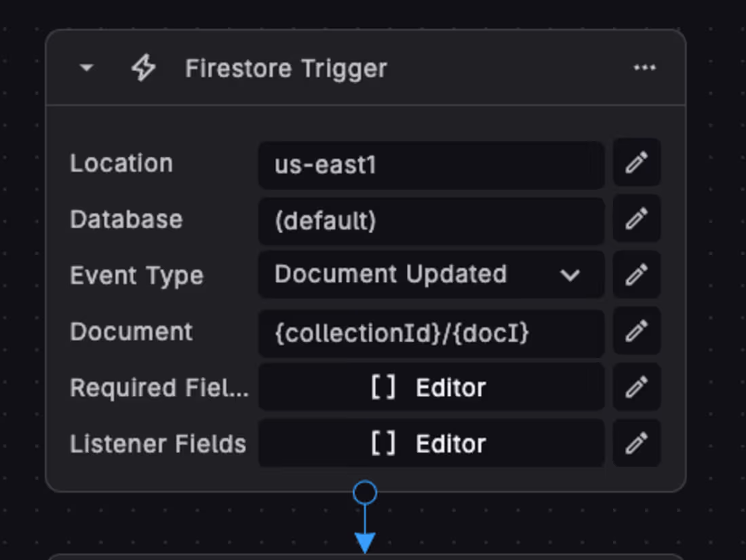
Task: Expand the Event Type selector chevron
Action: 570,275
